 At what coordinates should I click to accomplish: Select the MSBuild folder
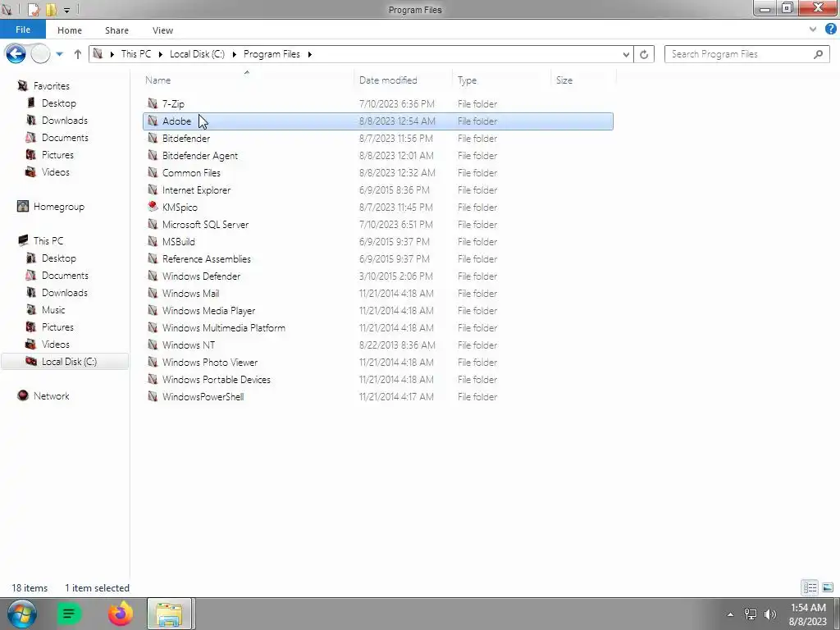tap(378, 242)
